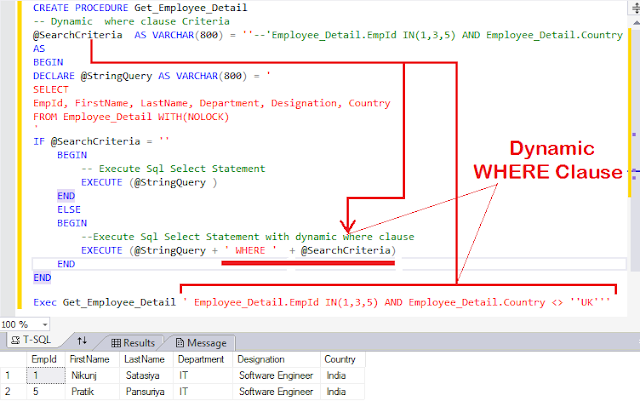Switch to the Message tab
The width and height of the screenshot is (640, 401).
coord(201,343)
